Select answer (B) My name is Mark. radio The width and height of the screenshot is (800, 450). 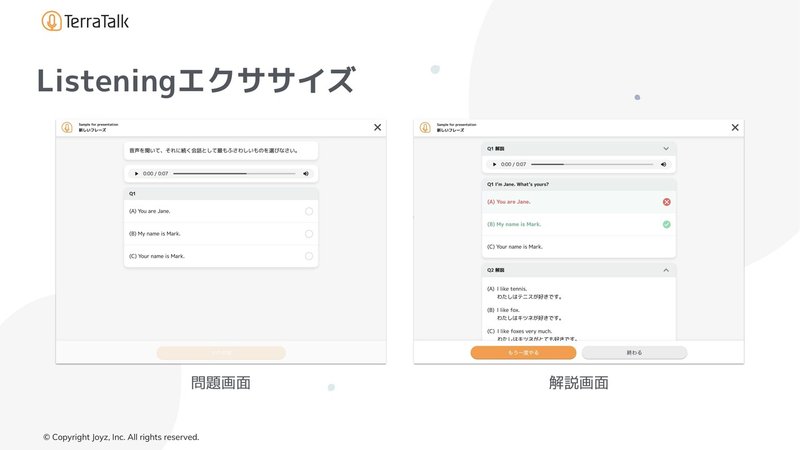(309, 234)
